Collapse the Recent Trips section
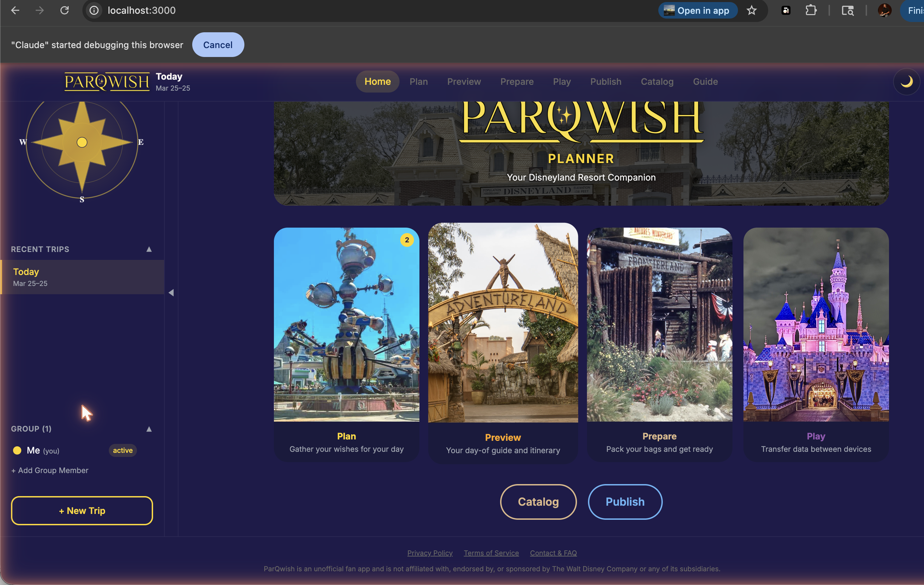Image resolution: width=924 pixels, height=585 pixels. (x=149, y=250)
